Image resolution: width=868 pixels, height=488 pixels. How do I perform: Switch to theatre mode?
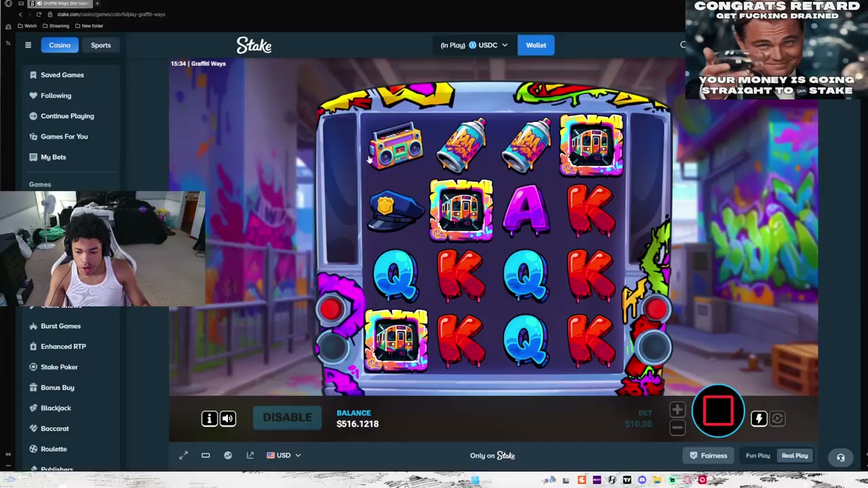205,455
